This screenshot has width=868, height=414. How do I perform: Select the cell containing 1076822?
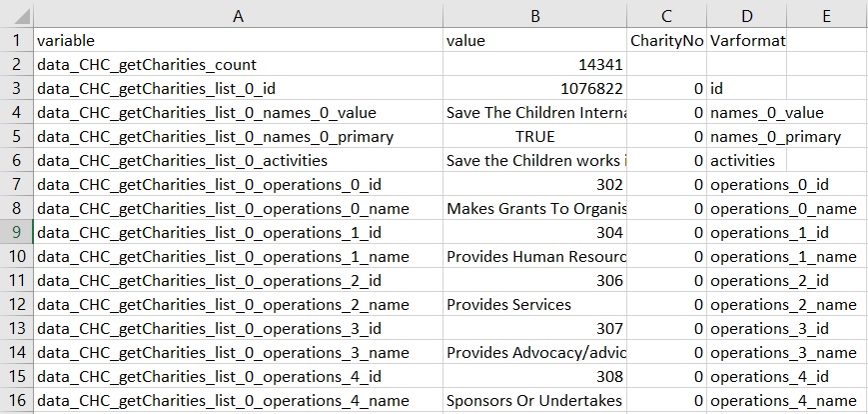(534, 88)
